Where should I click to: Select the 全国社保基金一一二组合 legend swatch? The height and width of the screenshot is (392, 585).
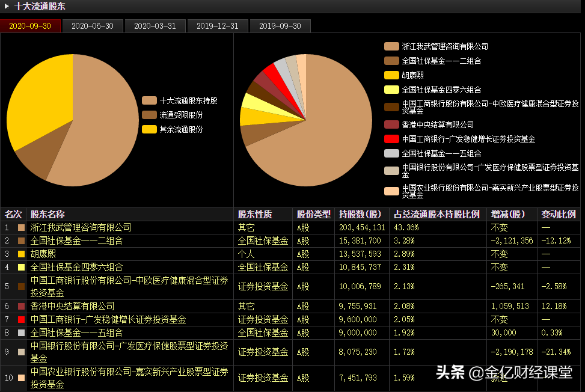click(x=391, y=61)
